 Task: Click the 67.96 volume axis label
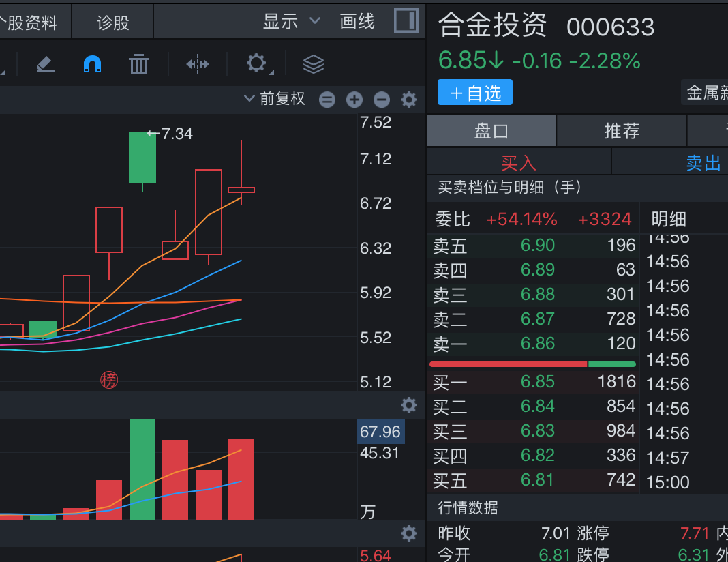[380, 432]
